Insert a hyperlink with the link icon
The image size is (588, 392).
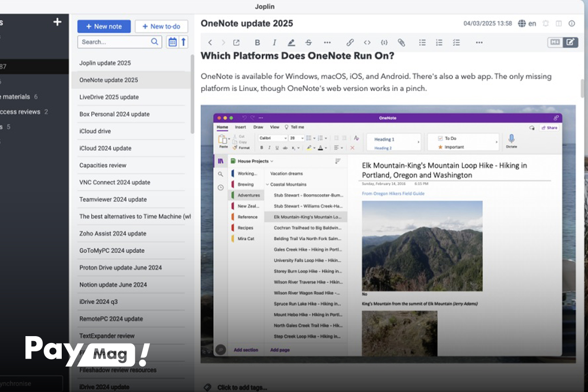(350, 43)
